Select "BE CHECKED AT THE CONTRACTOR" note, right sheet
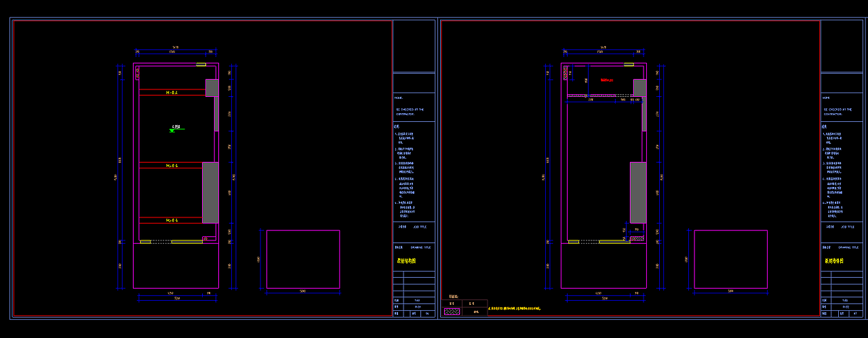The height and width of the screenshot is (338, 868). [837, 111]
